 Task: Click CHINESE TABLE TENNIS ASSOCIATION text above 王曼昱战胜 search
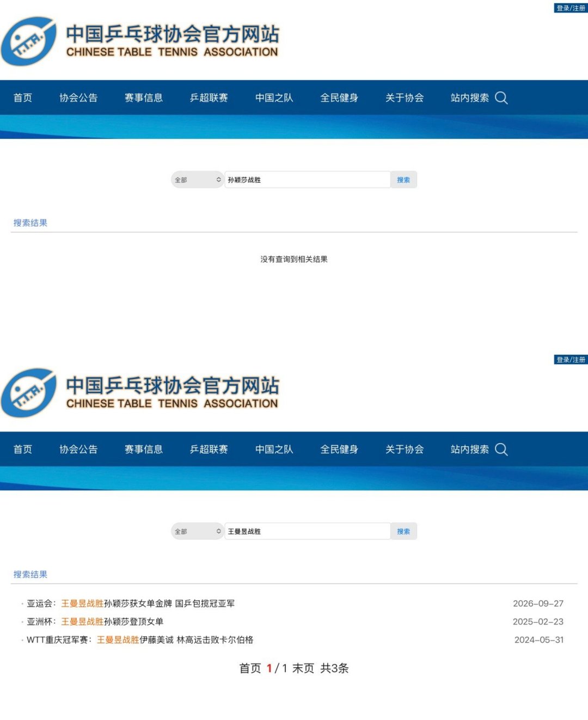coord(172,404)
